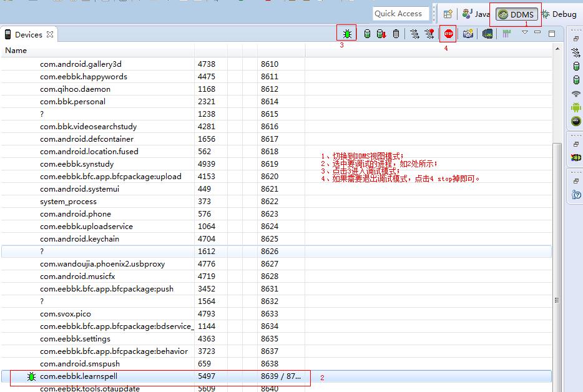Open the first Heap cylinder icon in sidebar
This screenshot has width=583, height=392.
[x=576, y=66]
